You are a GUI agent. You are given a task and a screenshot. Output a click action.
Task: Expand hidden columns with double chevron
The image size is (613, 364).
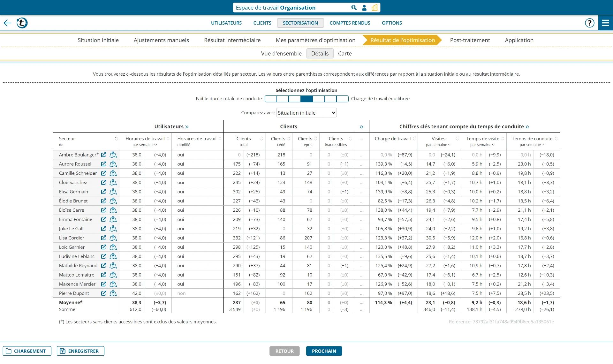[361, 127]
